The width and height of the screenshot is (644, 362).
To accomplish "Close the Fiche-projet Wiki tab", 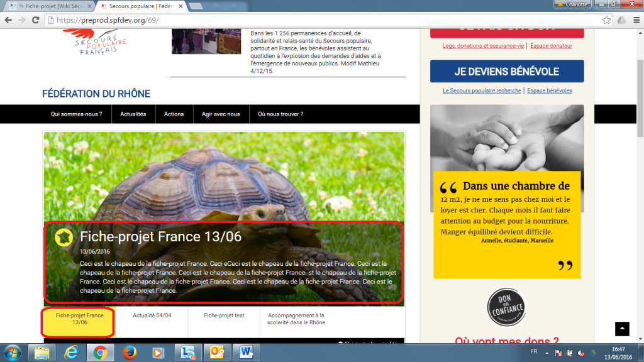I will pos(89,6).
